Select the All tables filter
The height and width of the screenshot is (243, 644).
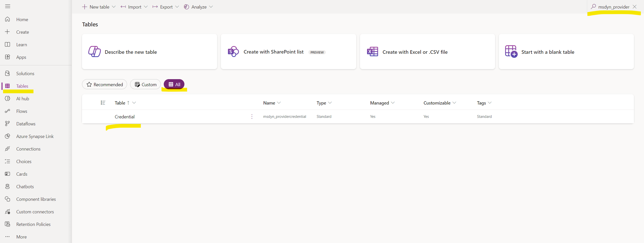click(174, 84)
